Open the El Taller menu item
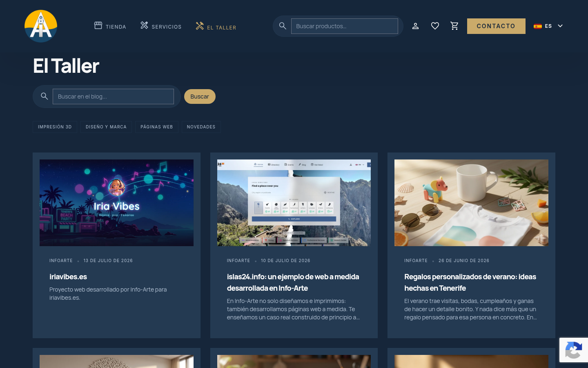The image size is (588, 368). click(216, 27)
